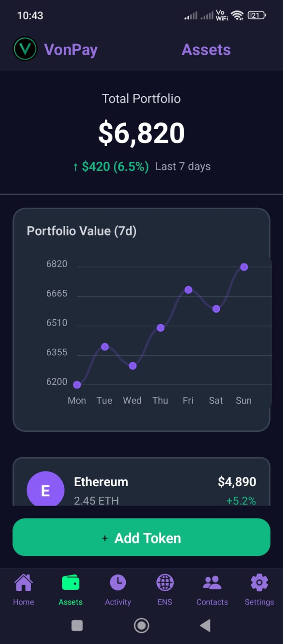This screenshot has height=644, width=283.
Task: Select the Assets wallet icon
Action: pos(71,583)
